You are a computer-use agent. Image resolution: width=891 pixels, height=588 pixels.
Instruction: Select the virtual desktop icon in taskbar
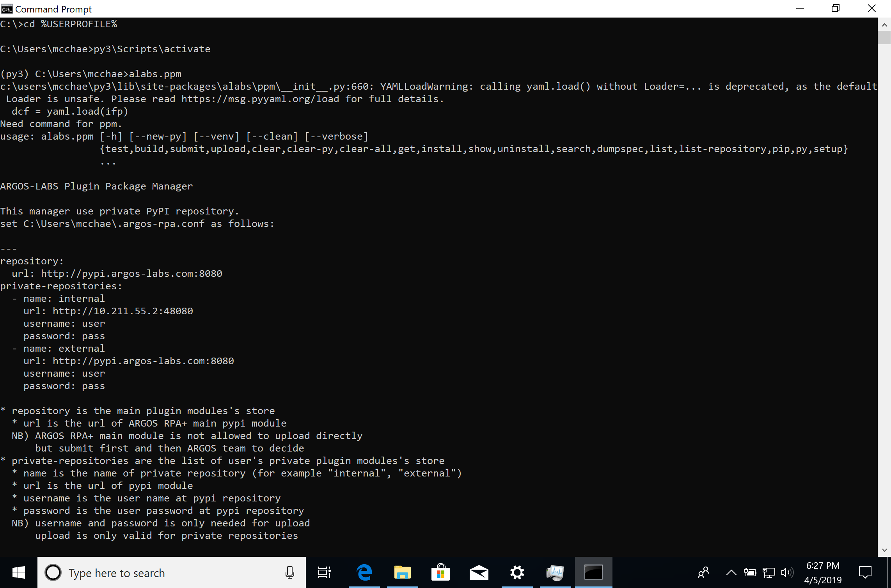[x=324, y=572]
